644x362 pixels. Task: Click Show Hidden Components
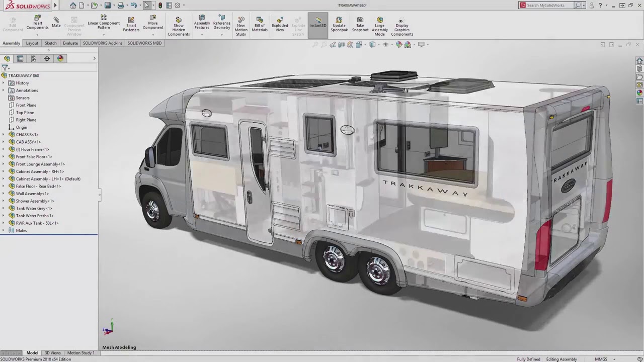[x=179, y=26]
